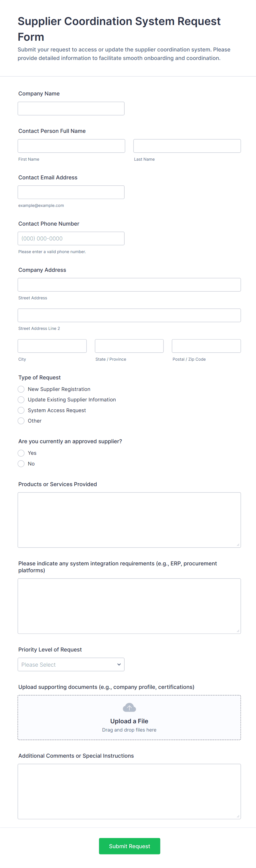Focus the Additional Comments text area
The height and width of the screenshot is (868, 256).
(129, 791)
